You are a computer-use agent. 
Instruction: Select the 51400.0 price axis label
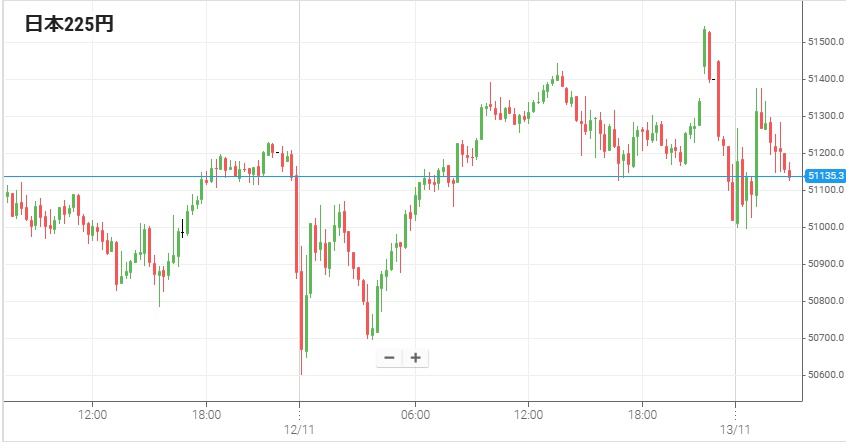point(824,79)
